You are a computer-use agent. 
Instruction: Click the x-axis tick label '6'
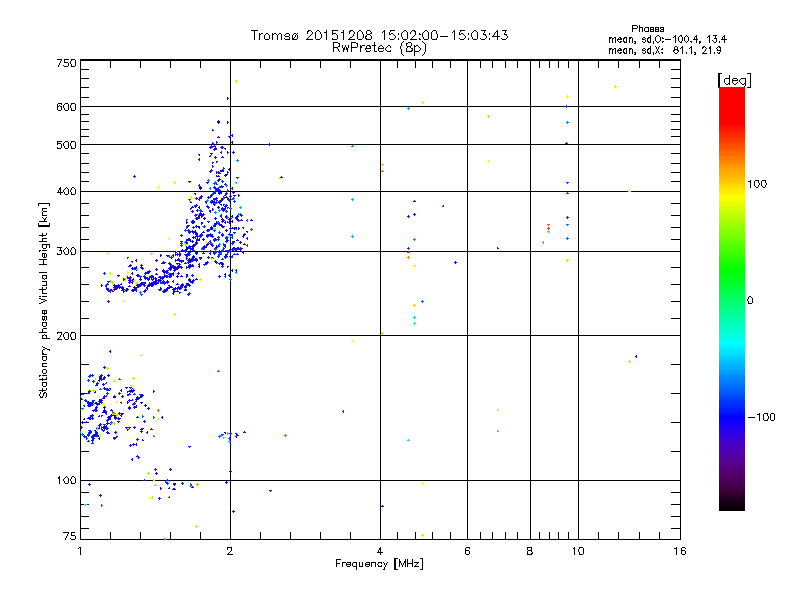(467, 551)
